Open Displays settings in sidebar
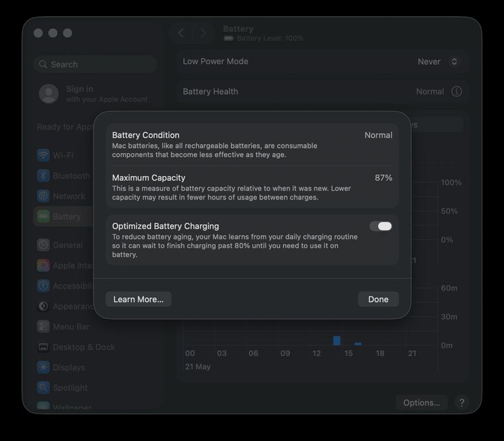This screenshot has width=504, height=441. (x=61, y=367)
